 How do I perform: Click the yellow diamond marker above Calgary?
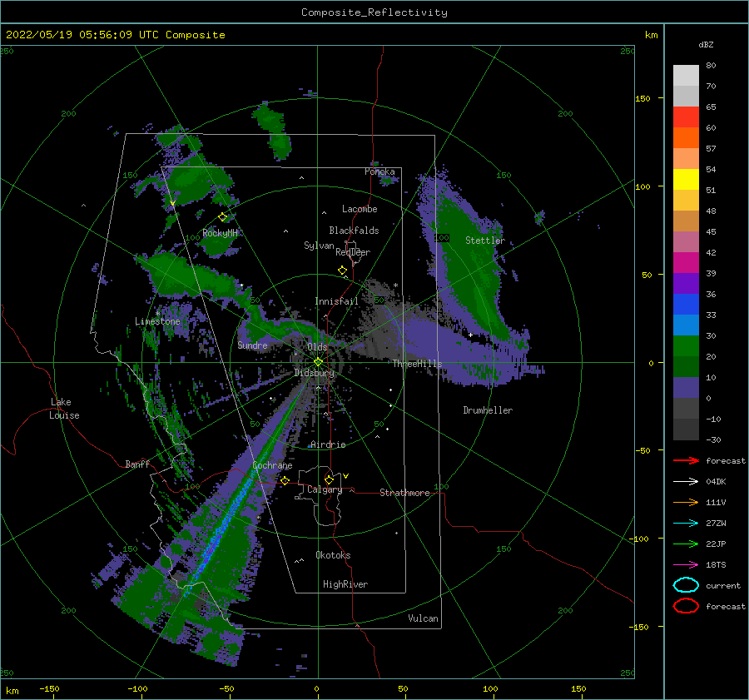[x=329, y=479]
